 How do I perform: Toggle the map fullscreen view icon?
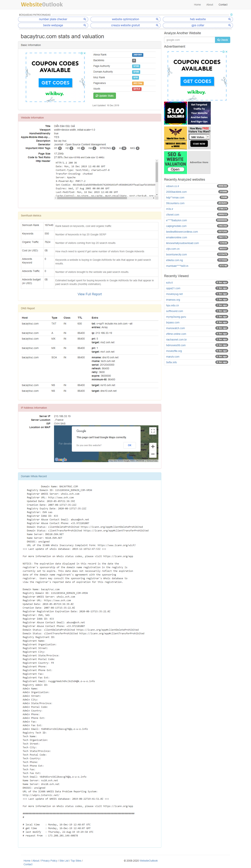(x=153, y=431)
